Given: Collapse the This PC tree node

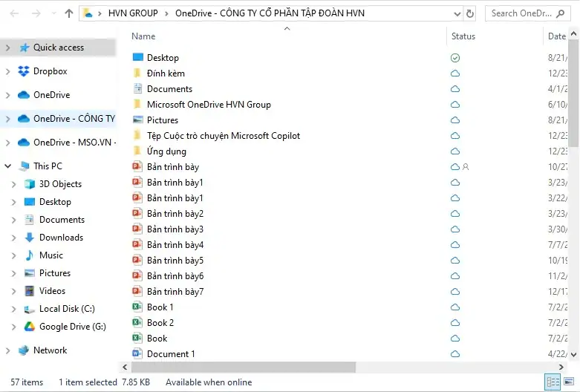Looking at the screenshot, I should point(7,166).
